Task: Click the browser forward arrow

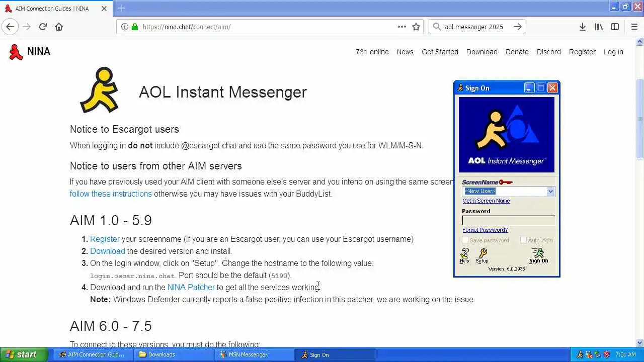Action: [27, 27]
